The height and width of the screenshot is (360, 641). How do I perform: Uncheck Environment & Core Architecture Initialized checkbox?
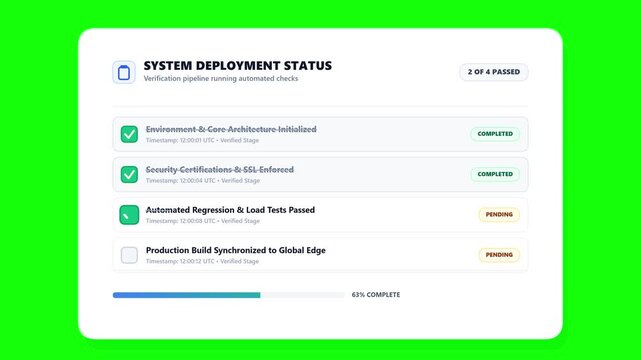pos(129,134)
